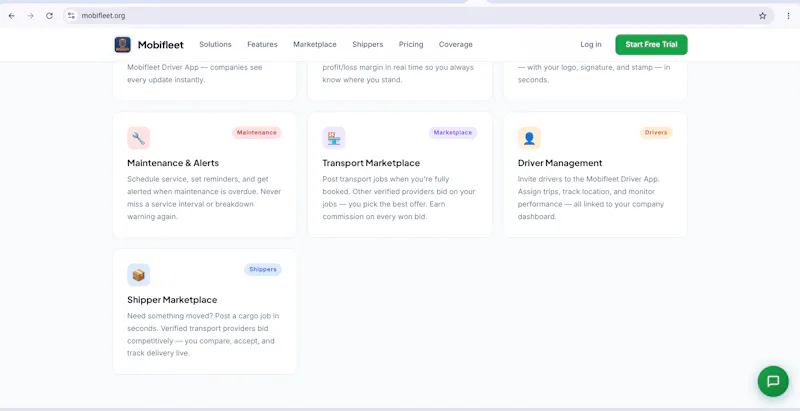Click the wrench Maintenance icon

point(138,138)
